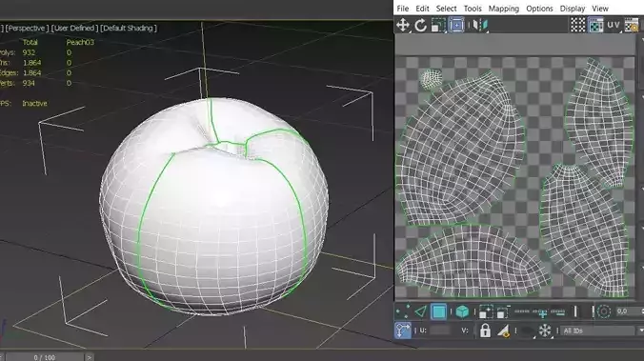Image resolution: width=644 pixels, height=361 pixels.
Task: Open the Mapping menu
Action: tap(504, 9)
